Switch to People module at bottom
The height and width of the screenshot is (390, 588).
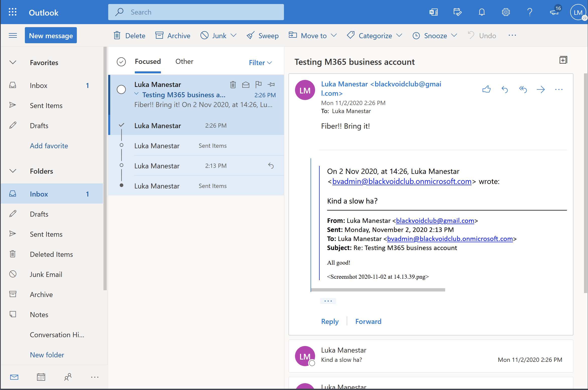pyautogui.click(x=68, y=377)
